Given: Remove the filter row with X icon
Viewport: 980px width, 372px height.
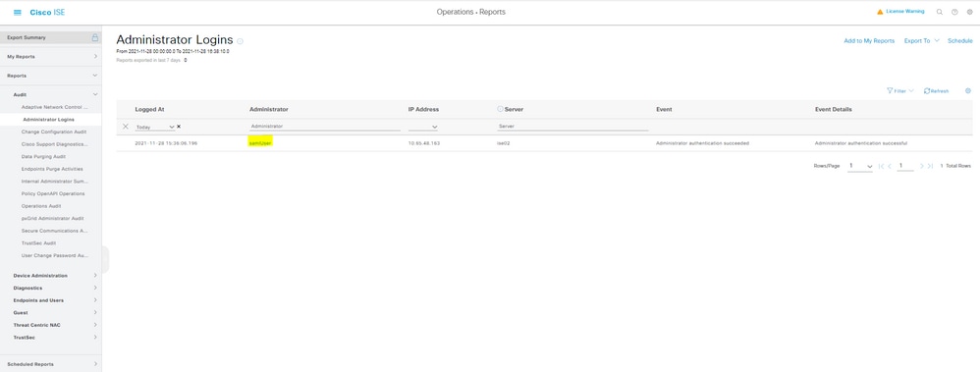Looking at the screenshot, I should pos(125,127).
